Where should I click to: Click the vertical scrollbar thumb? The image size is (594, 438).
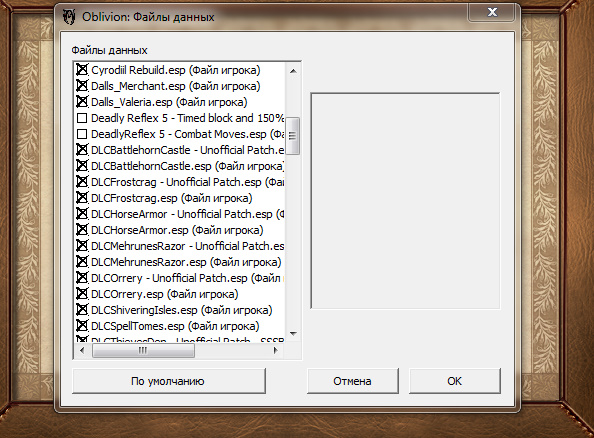point(292,136)
